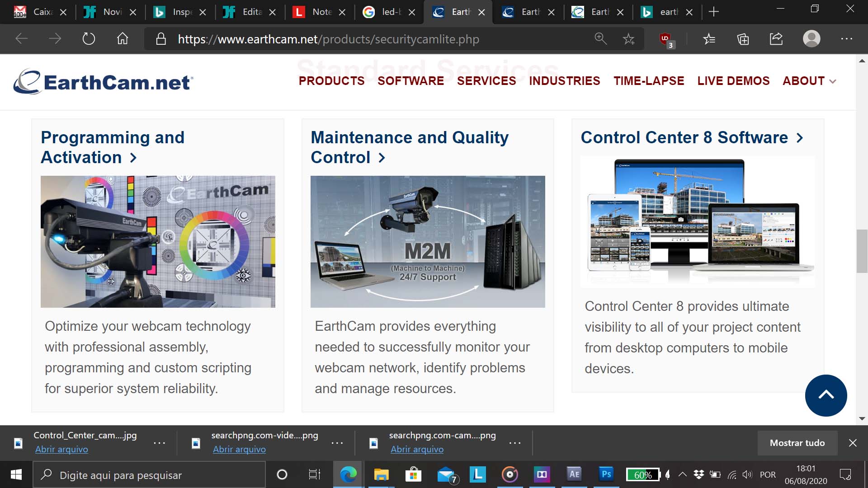
Task: Open Maintenance and Quality Control heading link
Action: pyautogui.click(x=410, y=147)
